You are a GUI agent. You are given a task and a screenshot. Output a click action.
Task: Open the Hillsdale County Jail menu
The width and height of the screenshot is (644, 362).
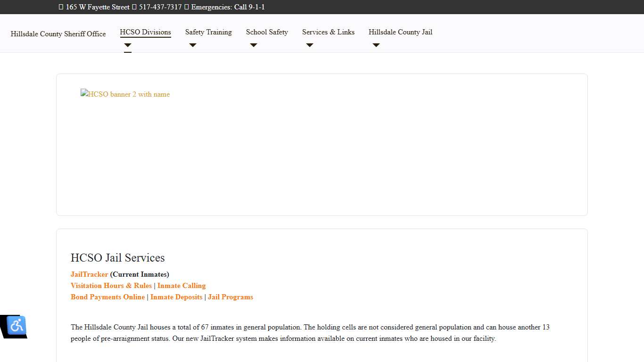[x=400, y=32]
